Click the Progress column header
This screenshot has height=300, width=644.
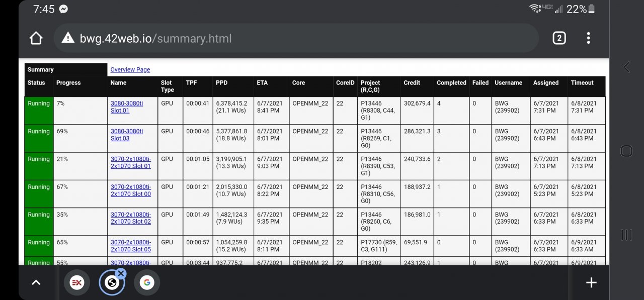pyautogui.click(x=68, y=83)
